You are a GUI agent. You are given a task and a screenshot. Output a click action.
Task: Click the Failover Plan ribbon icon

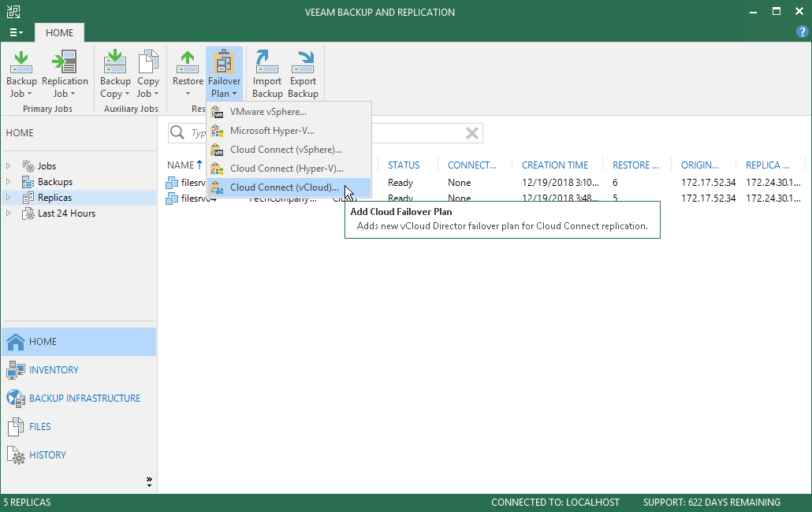coord(224,62)
